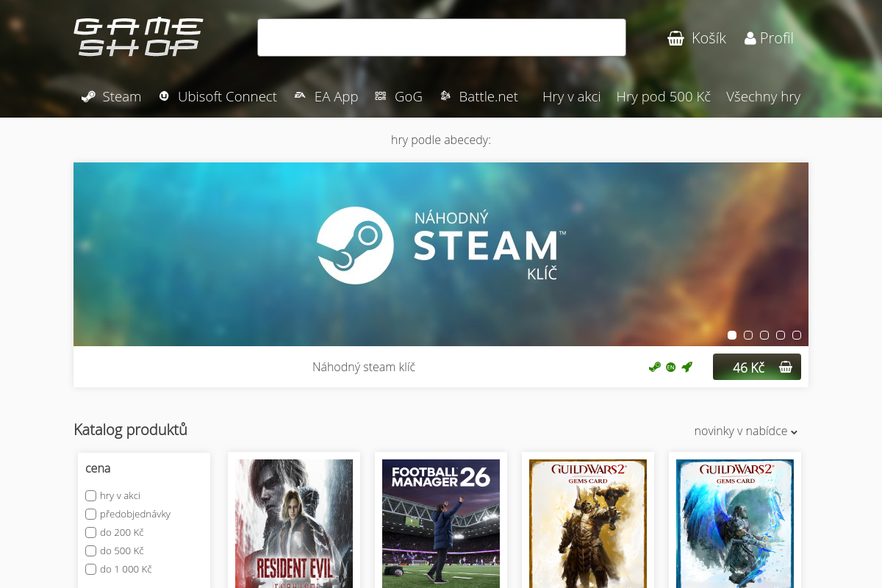This screenshot has height=588, width=882.
Task: Open the 'Náhodný steam klíč' product link
Action: (x=364, y=367)
